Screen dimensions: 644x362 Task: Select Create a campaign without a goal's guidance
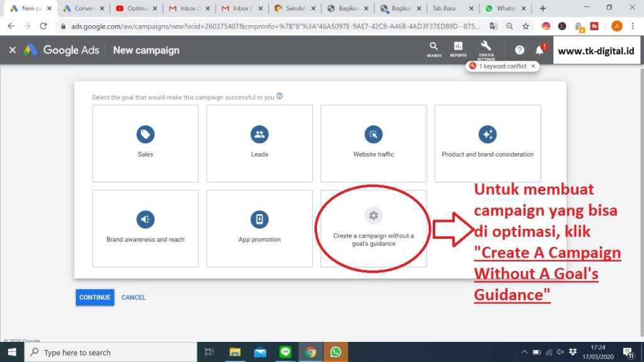(374, 228)
